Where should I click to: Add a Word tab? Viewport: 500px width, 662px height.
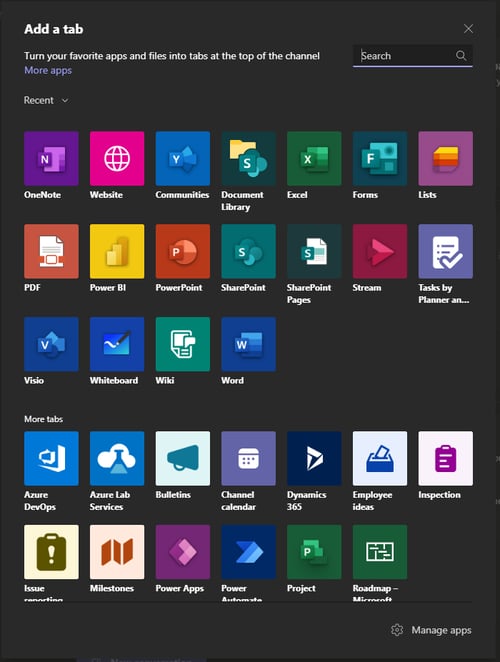point(248,344)
